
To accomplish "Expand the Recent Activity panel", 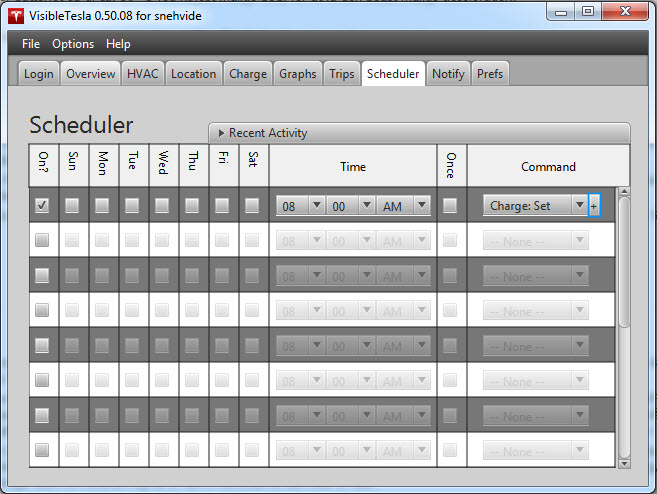I will click(419, 133).
